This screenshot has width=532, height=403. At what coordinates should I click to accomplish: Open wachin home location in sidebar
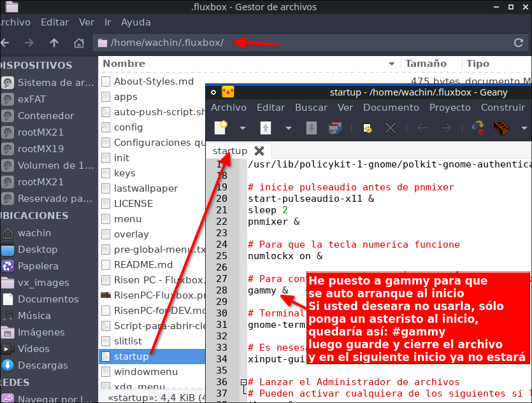point(34,233)
